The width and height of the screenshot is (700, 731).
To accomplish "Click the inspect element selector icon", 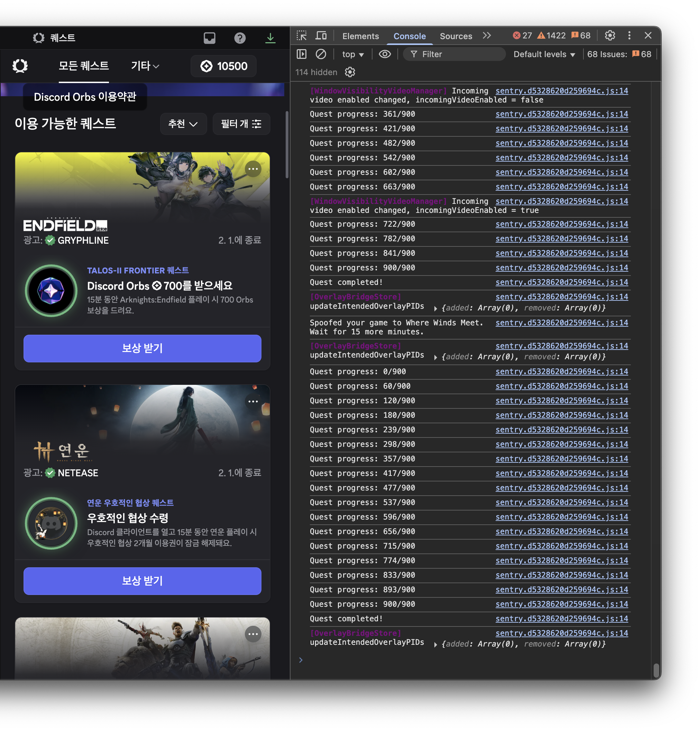I will (301, 36).
